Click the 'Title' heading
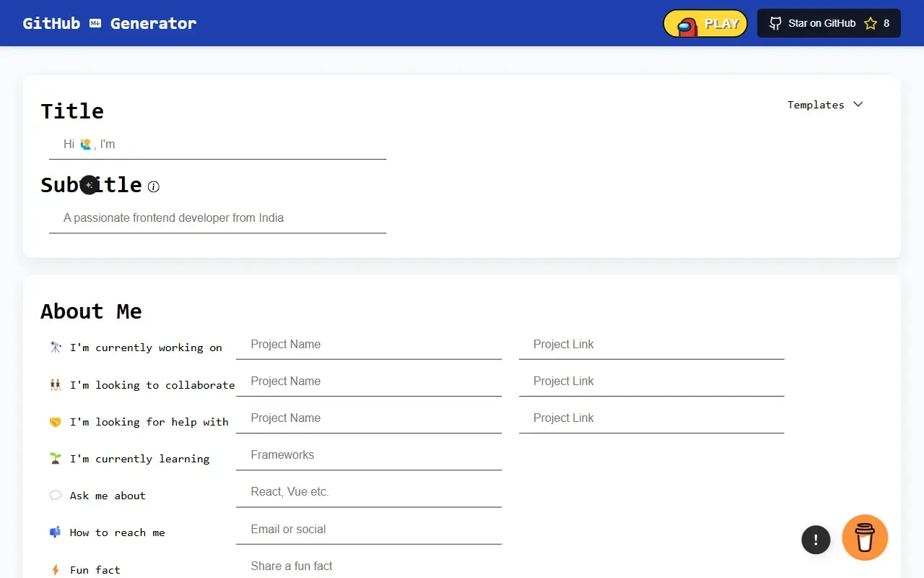Image resolution: width=924 pixels, height=578 pixels. pyautogui.click(x=72, y=111)
